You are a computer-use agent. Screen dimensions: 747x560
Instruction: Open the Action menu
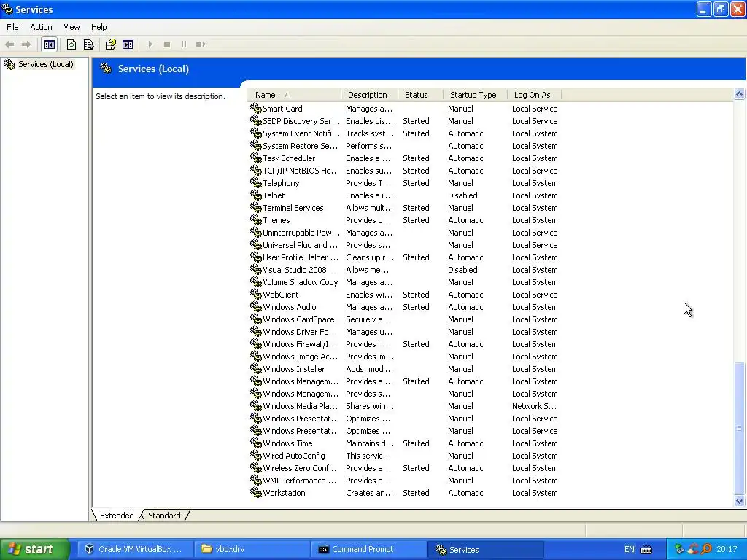point(41,27)
